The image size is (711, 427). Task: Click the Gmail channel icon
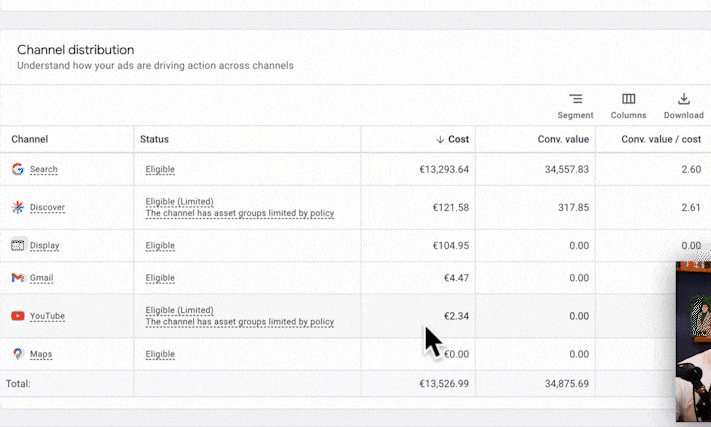point(18,278)
